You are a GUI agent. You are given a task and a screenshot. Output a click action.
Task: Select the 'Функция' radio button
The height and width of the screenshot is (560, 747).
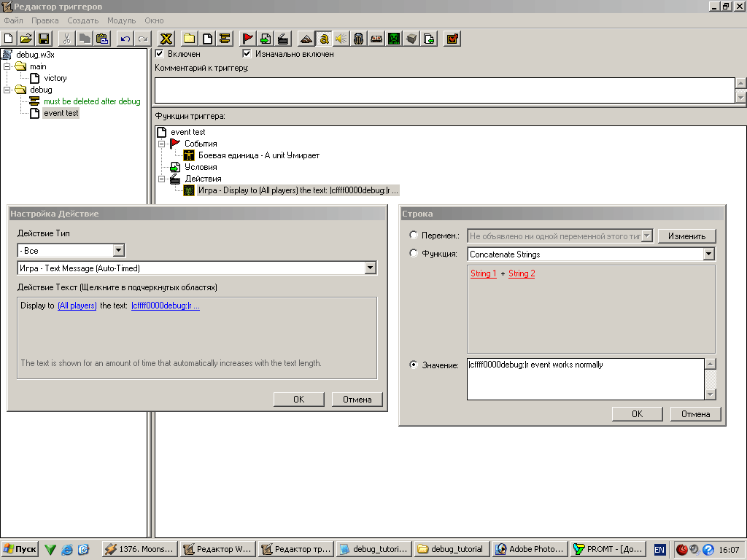(x=414, y=253)
